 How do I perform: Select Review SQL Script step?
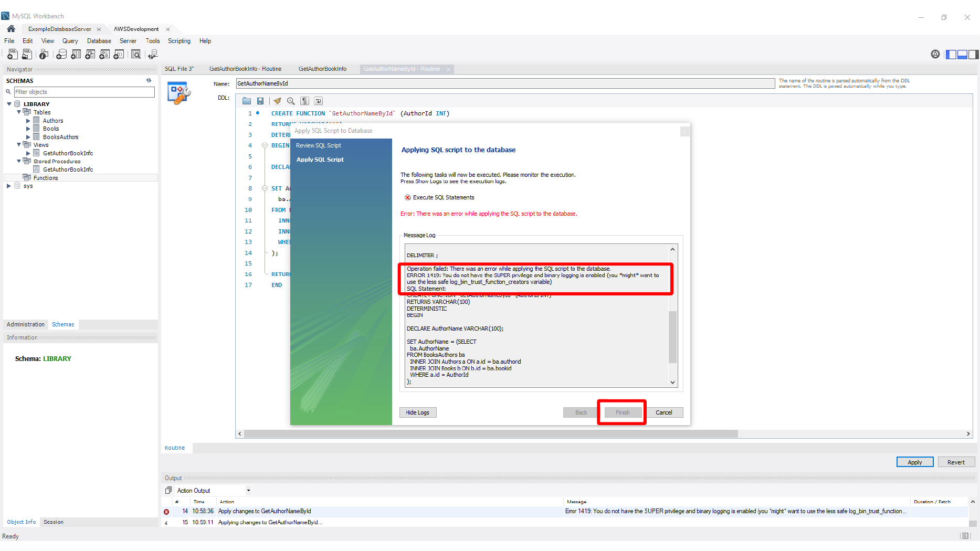[318, 145]
